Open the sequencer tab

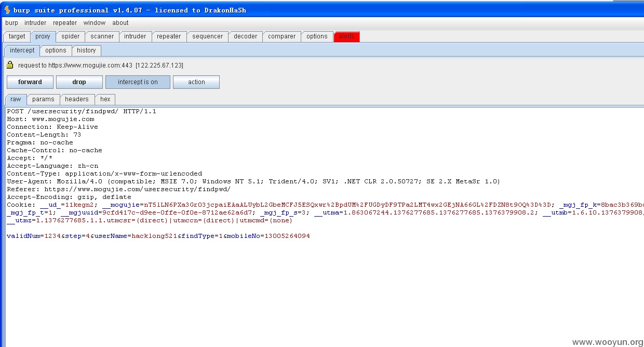pos(208,36)
